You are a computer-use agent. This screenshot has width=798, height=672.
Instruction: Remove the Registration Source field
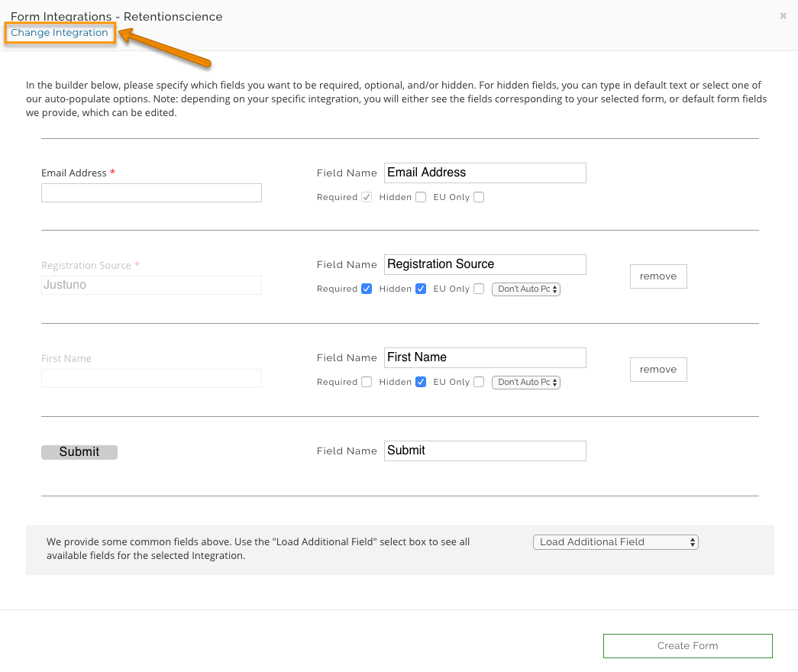coord(658,276)
